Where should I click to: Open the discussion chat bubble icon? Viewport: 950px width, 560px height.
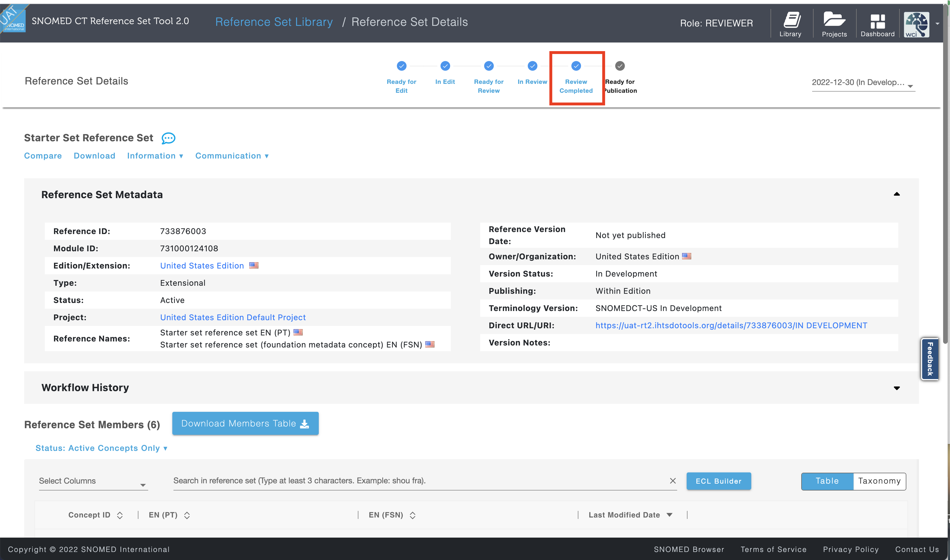point(168,138)
